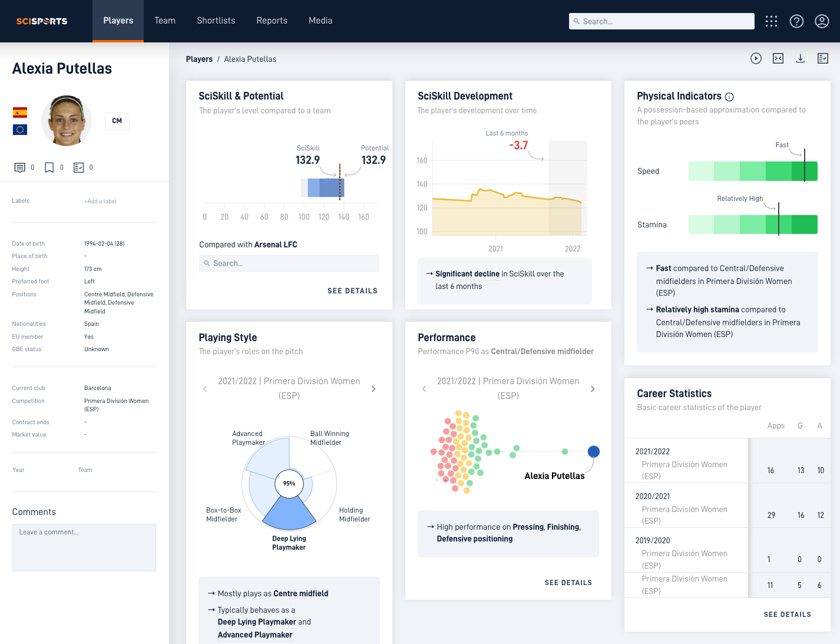The image size is (840, 644).
Task: Click the EU flag icon
Action: coord(20,130)
